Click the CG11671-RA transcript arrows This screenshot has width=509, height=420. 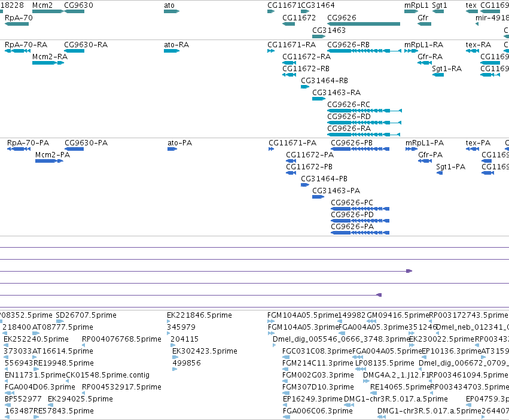tap(271, 51)
